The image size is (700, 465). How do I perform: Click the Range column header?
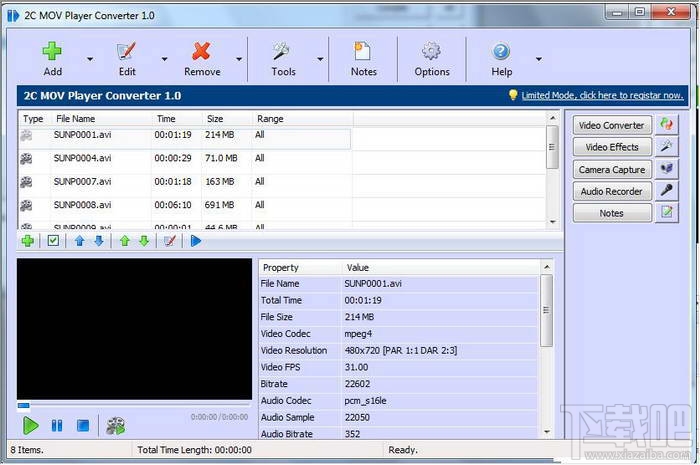click(x=302, y=119)
